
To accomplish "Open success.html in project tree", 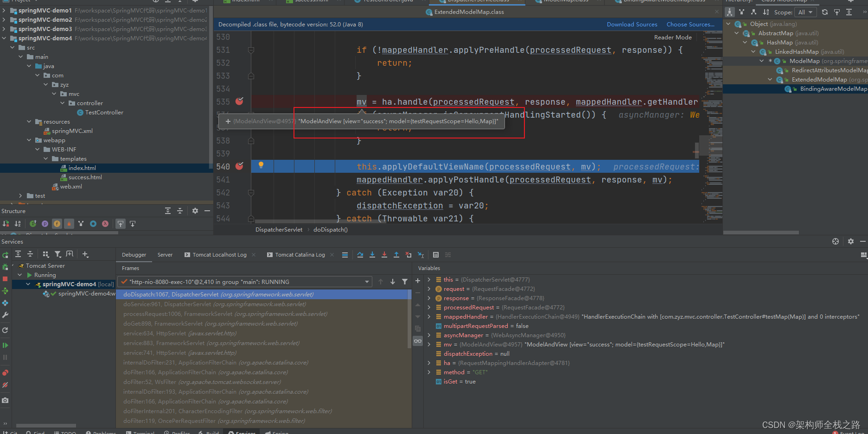I will [85, 177].
